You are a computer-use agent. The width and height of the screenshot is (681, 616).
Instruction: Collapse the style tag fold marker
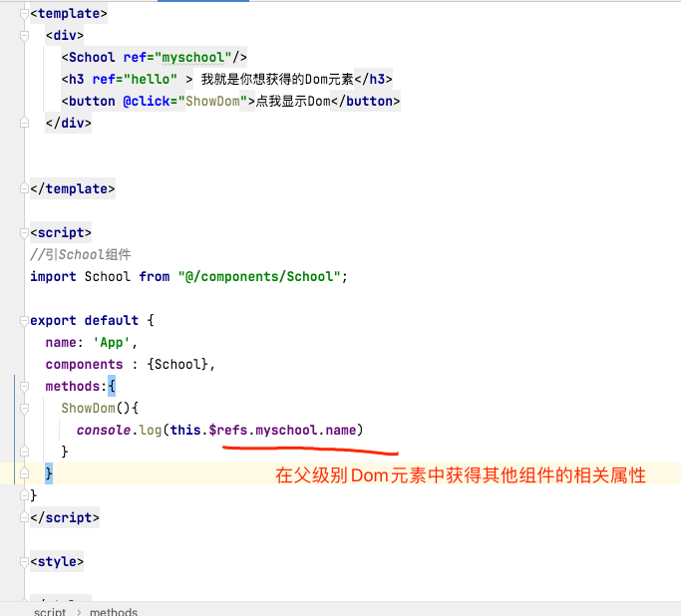(x=24, y=562)
